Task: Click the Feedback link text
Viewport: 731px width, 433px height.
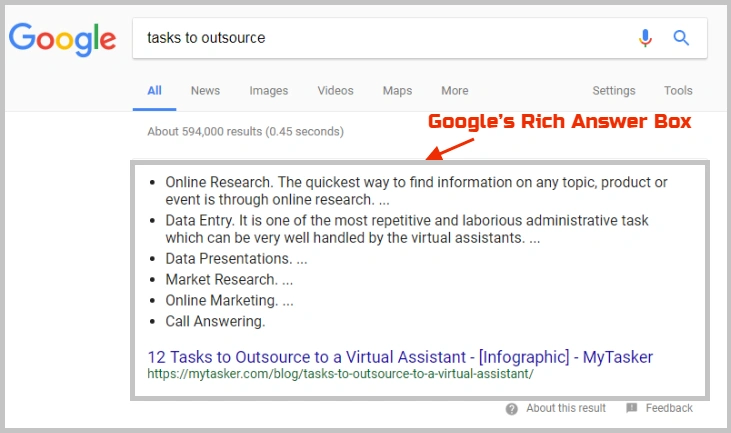Action: 669,408
